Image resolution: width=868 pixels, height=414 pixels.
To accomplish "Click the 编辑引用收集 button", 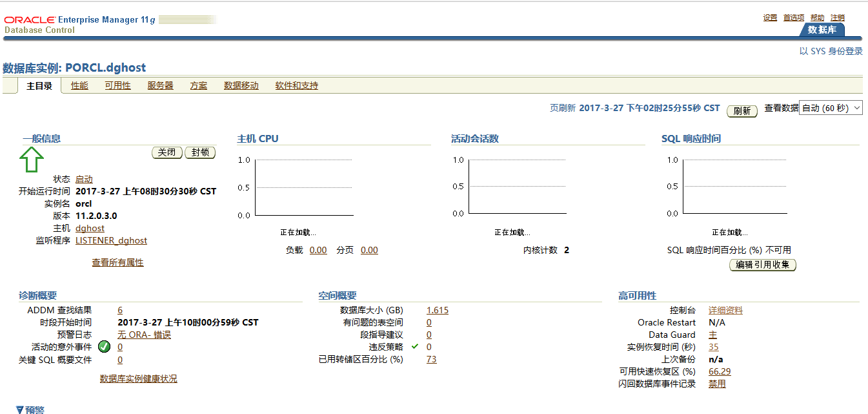I will point(763,265).
